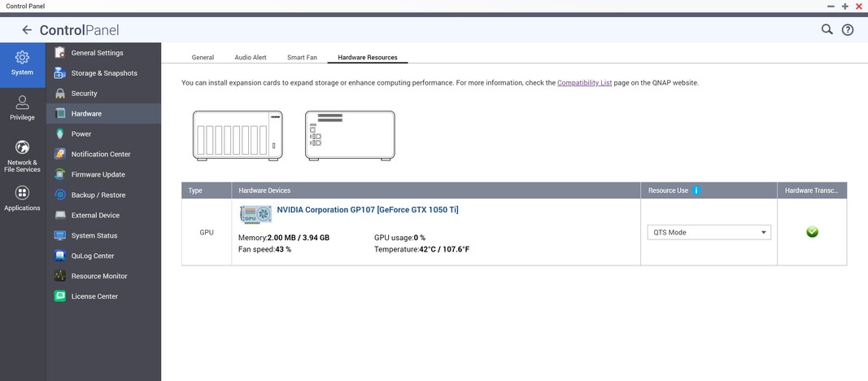Go to Resource Monitor label
The height and width of the screenshot is (381, 868).
point(99,276)
